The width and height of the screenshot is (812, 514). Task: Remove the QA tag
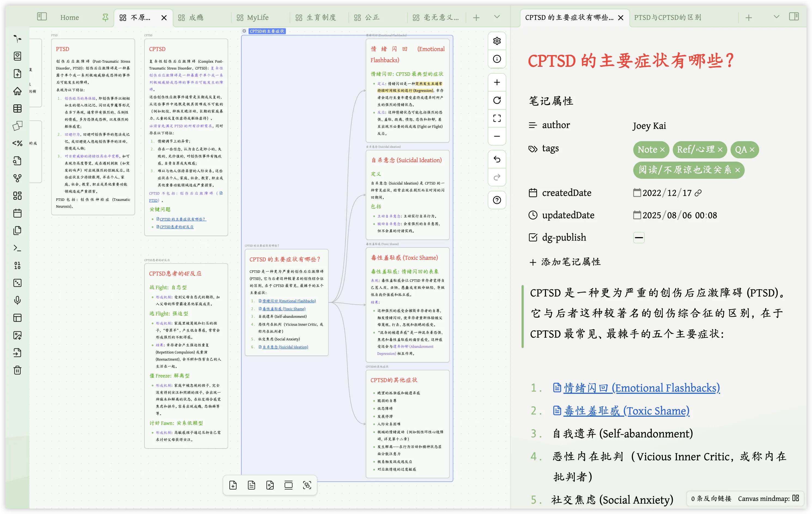(x=752, y=150)
